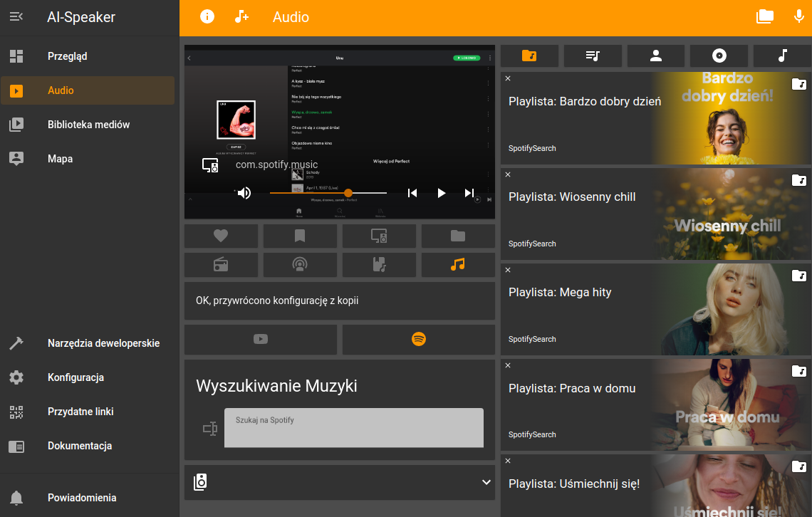Switch to the music folder tab
Viewport: 812px width, 517px height.
[529, 56]
